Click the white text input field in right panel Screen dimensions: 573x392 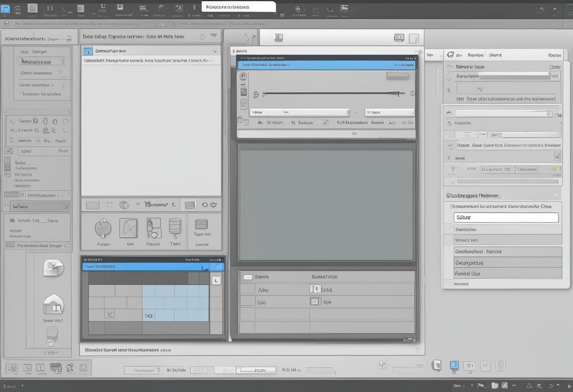tap(506, 218)
